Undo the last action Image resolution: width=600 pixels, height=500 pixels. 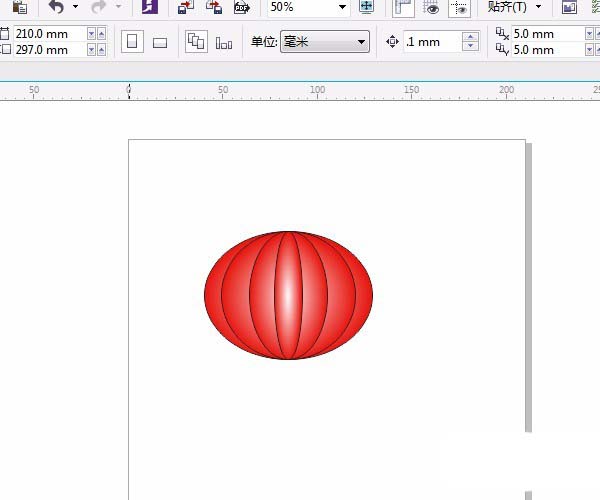pos(56,7)
